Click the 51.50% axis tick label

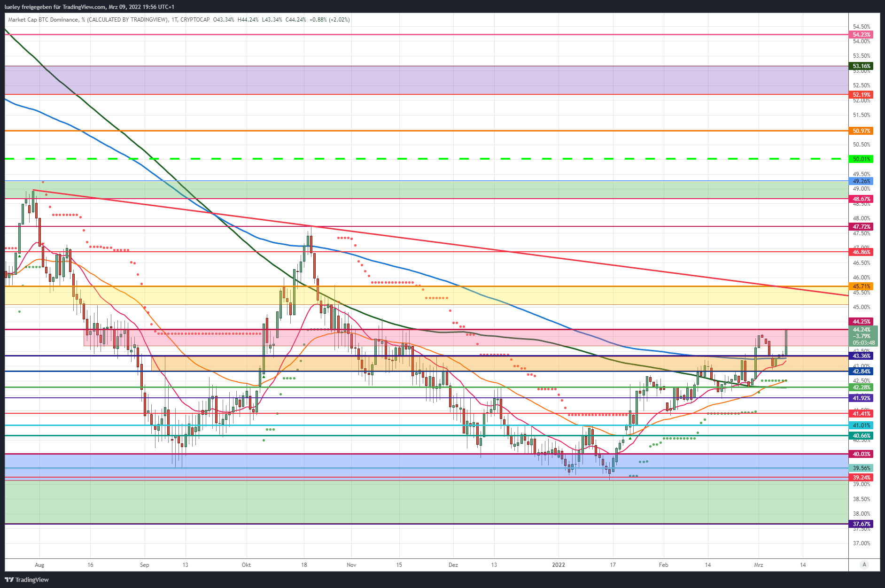(x=862, y=115)
